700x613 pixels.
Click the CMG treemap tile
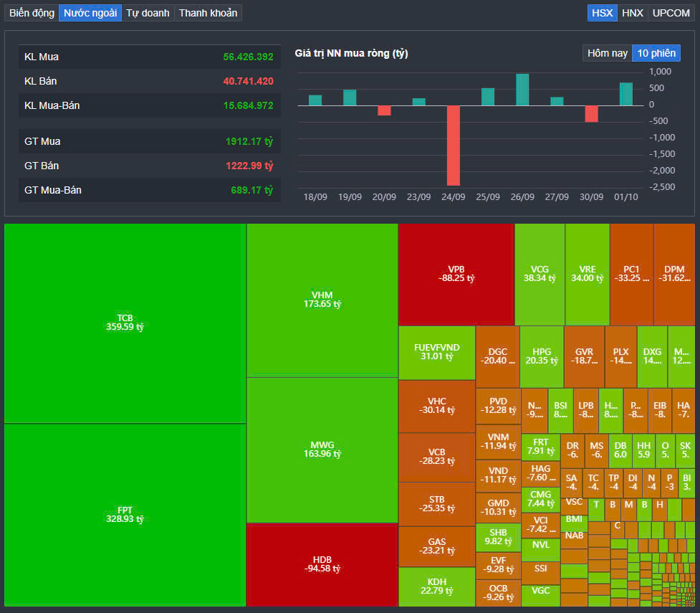click(x=541, y=500)
